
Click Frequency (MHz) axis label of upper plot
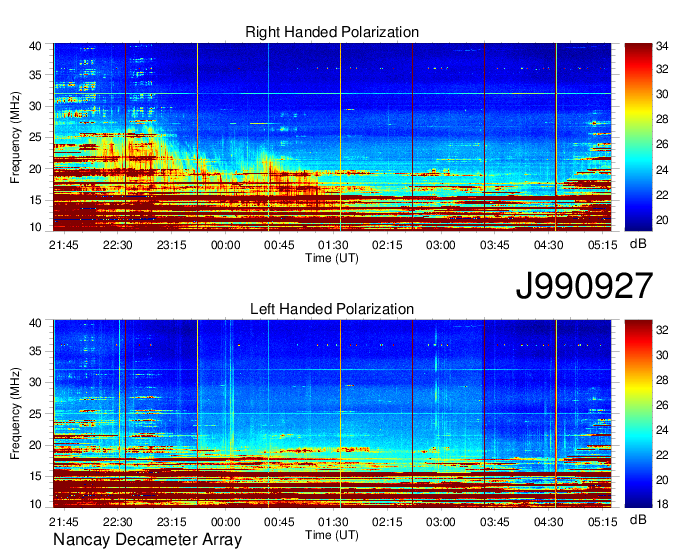tap(15, 137)
